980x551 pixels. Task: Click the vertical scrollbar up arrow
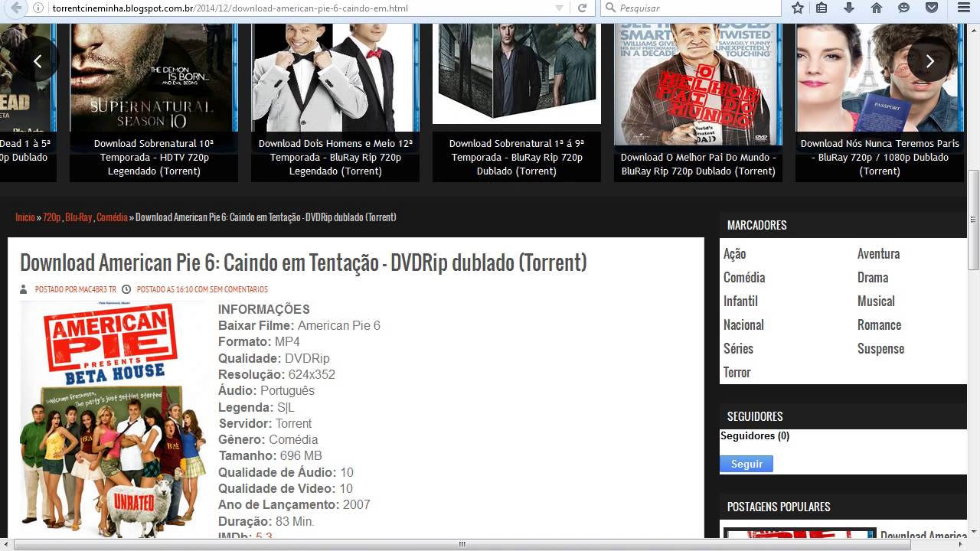click(973, 29)
